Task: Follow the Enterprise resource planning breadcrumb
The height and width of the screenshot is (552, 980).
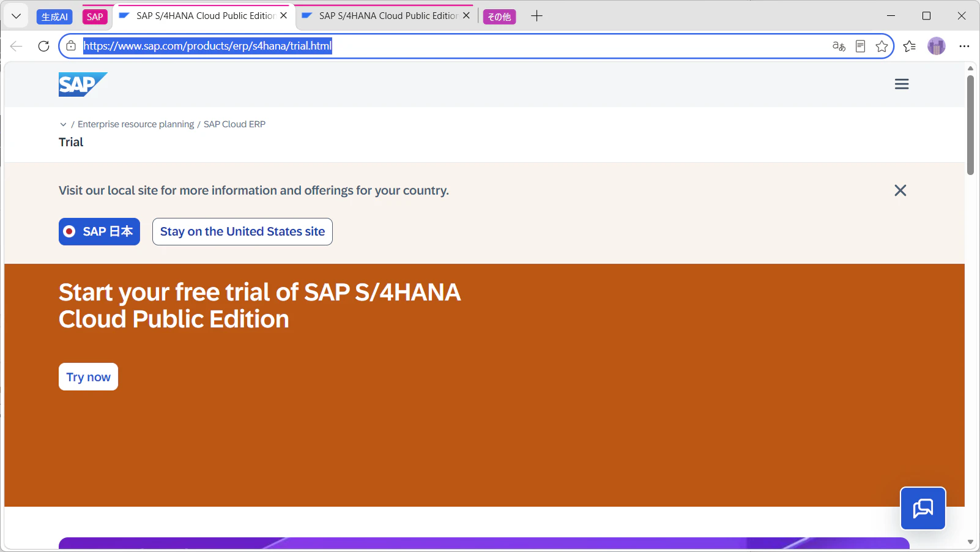Action: pyautogui.click(x=136, y=124)
